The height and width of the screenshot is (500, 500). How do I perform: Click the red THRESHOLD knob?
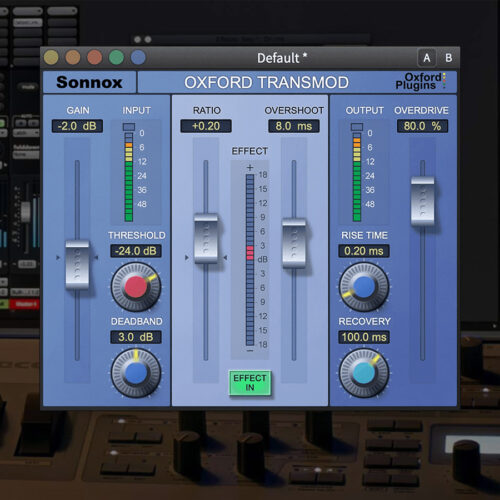136,287
